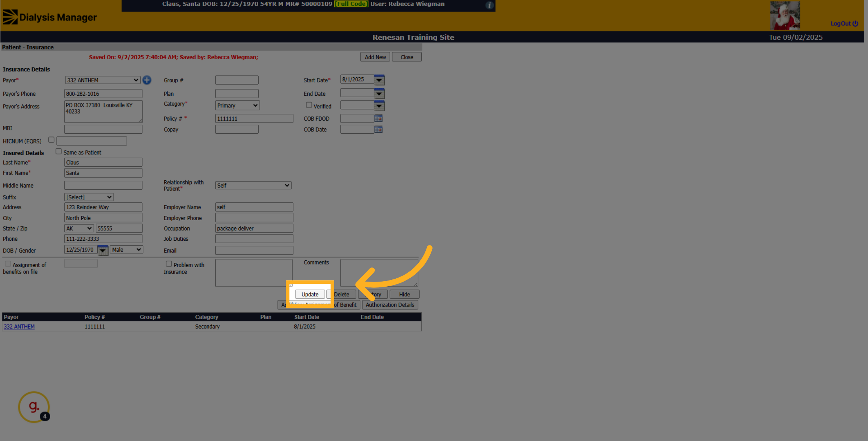
Task: Open the COB FDOD calendar icon
Action: (378, 118)
